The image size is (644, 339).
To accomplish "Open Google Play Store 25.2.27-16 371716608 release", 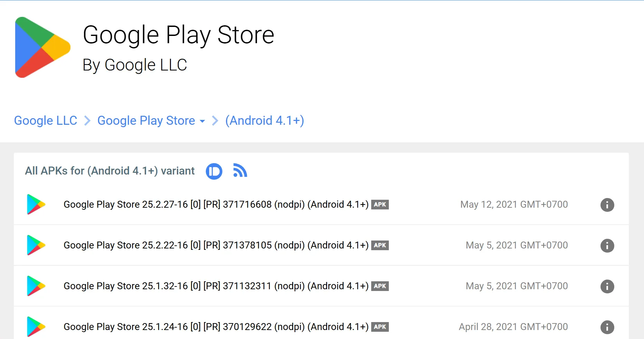I will pyautogui.click(x=216, y=205).
